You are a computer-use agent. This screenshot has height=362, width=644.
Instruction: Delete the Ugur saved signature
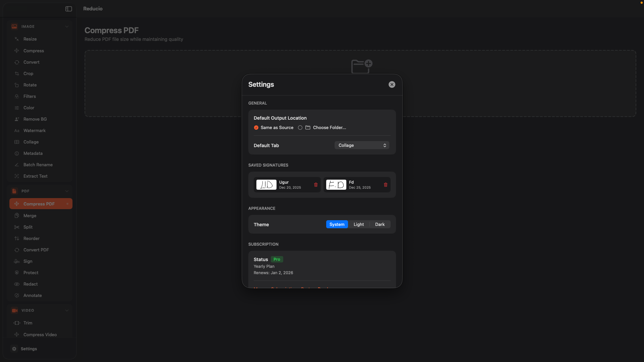315,184
